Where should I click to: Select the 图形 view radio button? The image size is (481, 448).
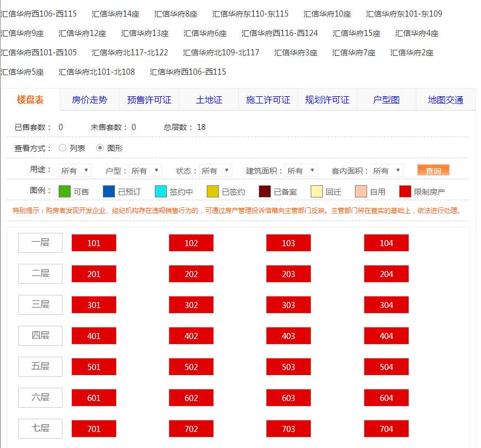click(x=100, y=148)
